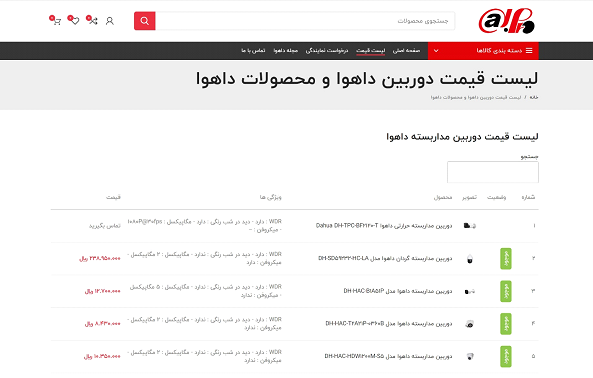The image size is (593, 378).
Task: Click تماس بگیرید price text in row 1
Action: tap(105, 226)
